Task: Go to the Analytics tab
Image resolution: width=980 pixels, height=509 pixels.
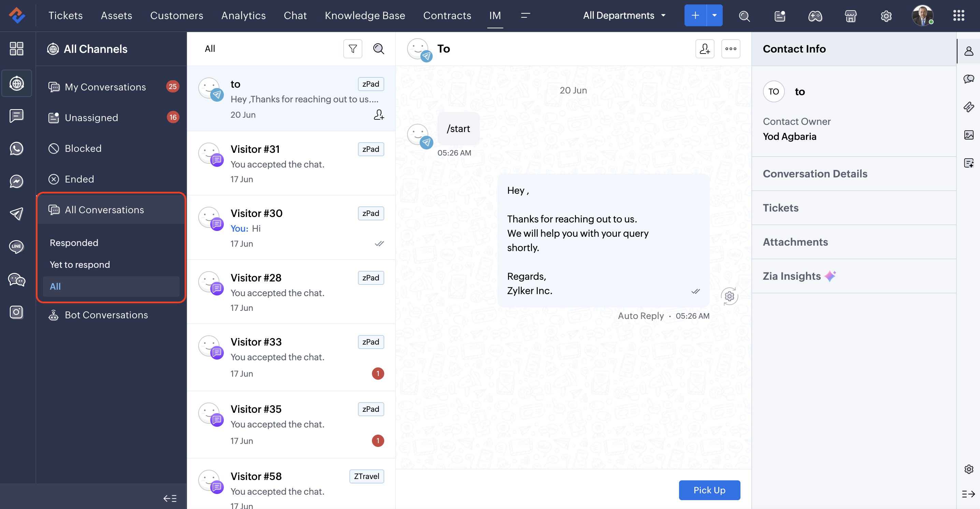Action: [x=244, y=16]
